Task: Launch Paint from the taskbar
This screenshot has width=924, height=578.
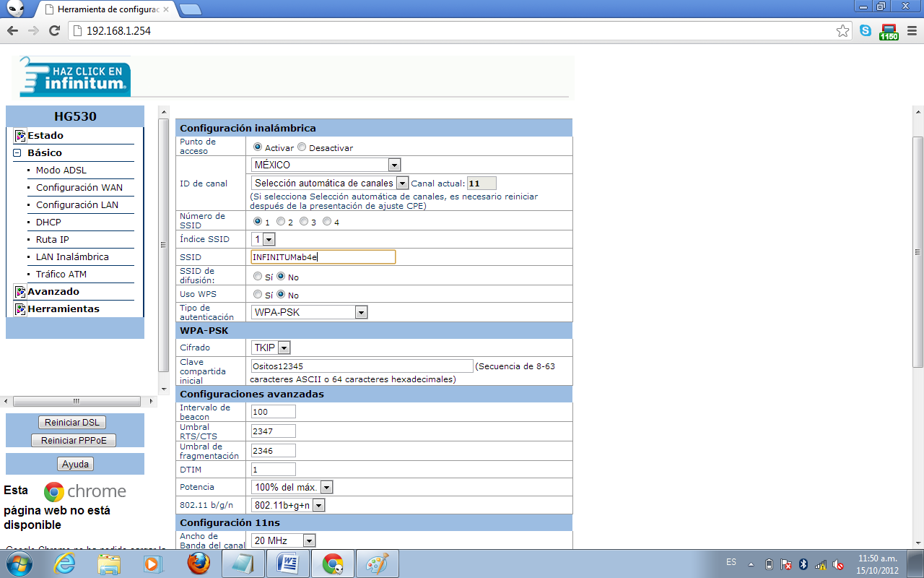Action: click(x=378, y=563)
